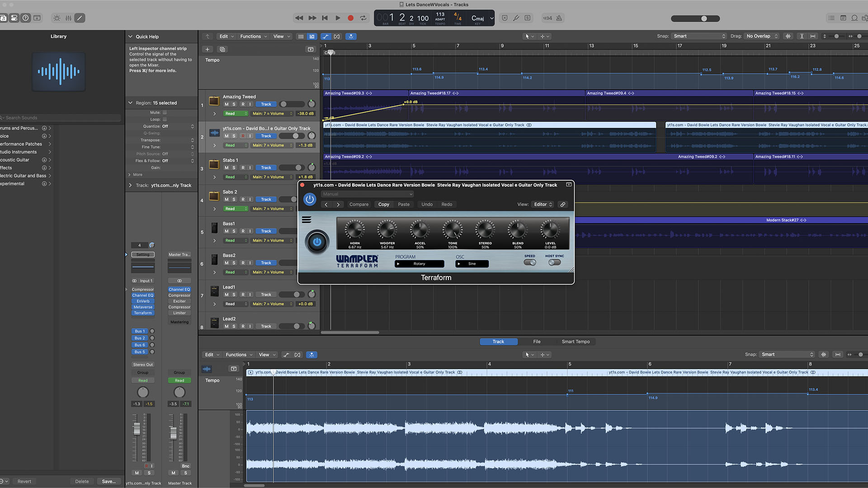Toggle Terraform plugin main power button
868x488 pixels.
tap(317, 242)
